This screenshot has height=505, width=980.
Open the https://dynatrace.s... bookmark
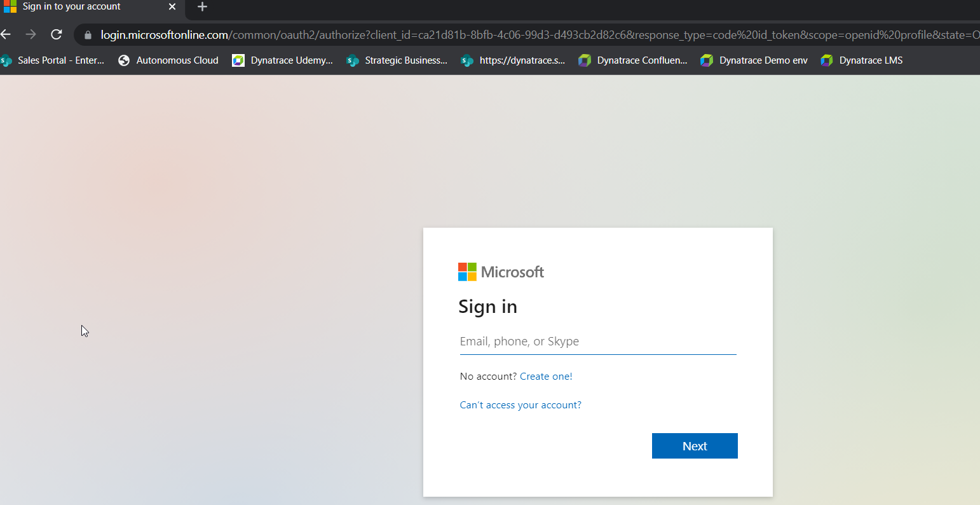click(513, 60)
